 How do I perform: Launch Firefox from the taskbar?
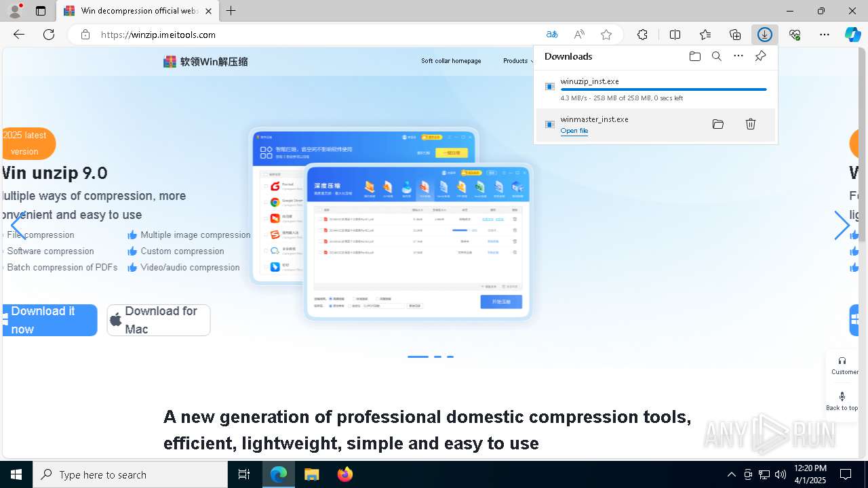345,474
